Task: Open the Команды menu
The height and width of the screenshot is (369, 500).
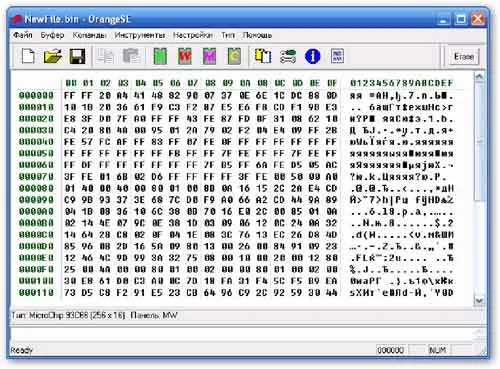Action: 89,35
